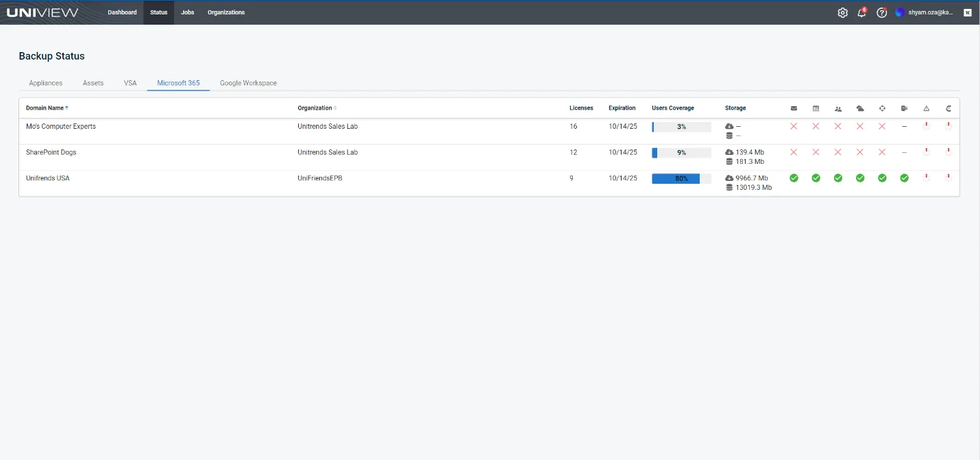Click the 80% users coverage progress bar
This screenshot has width=980, height=460.
click(x=681, y=178)
